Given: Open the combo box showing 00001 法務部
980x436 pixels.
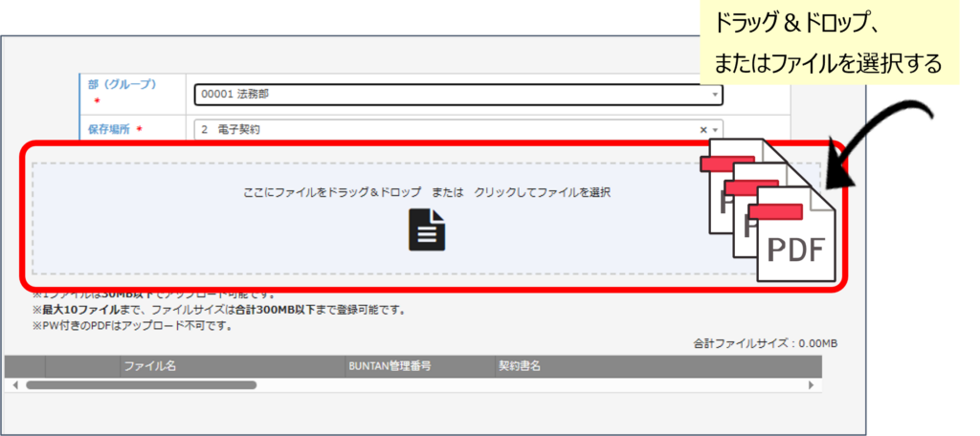Looking at the screenshot, I should [x=450, y=95].
